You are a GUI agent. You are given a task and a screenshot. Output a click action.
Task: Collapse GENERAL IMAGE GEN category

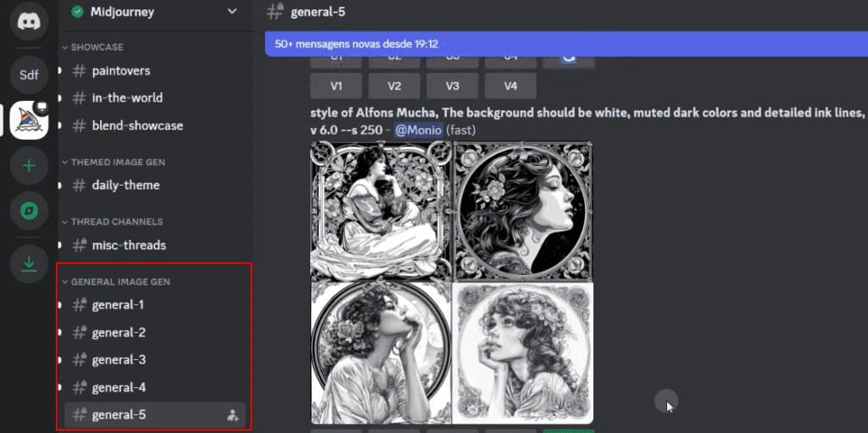click(x=115, y=282)
